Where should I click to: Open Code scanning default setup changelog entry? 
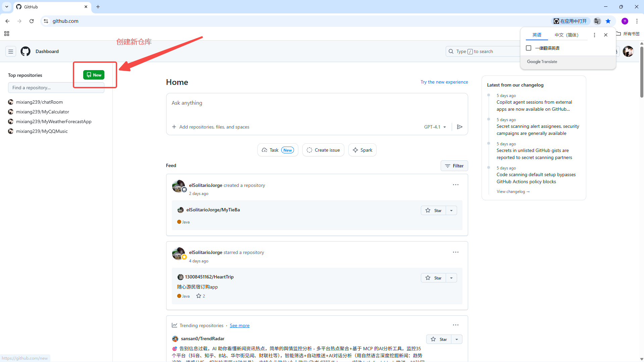536,178
